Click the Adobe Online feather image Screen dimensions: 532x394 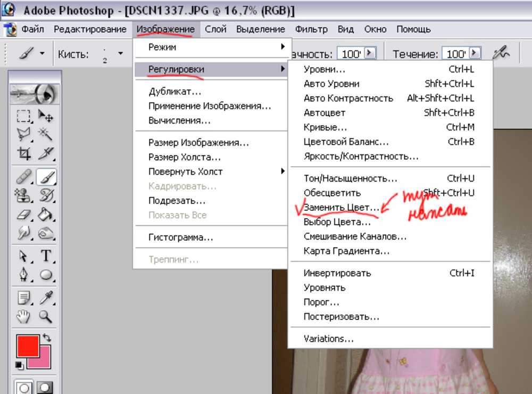35,93
